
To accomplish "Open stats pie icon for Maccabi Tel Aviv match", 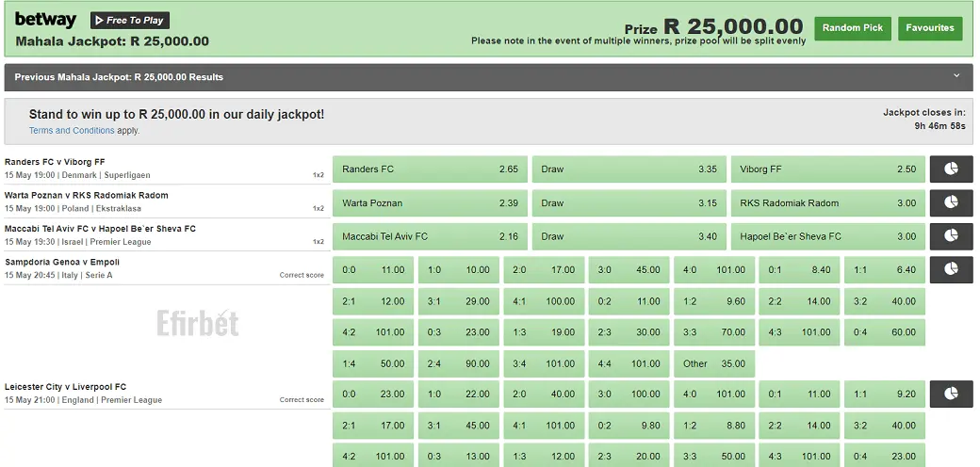I will point(951,236).
